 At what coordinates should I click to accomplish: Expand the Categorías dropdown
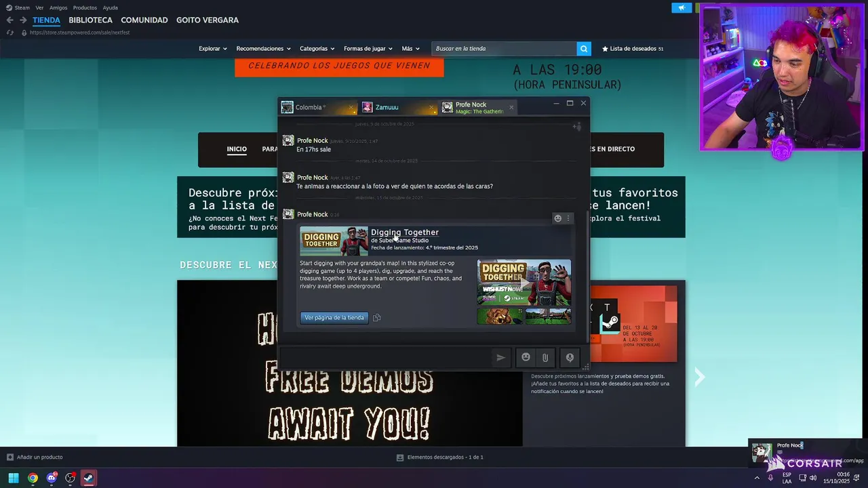[x=317, y=49]
